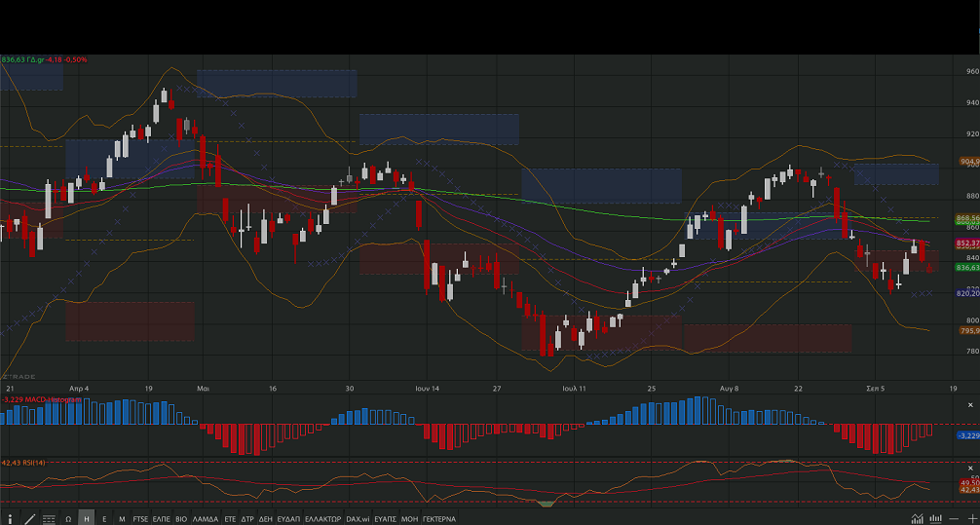Click the Μαι date label
The image size is (980, 525).
click(x=203, y=388)
